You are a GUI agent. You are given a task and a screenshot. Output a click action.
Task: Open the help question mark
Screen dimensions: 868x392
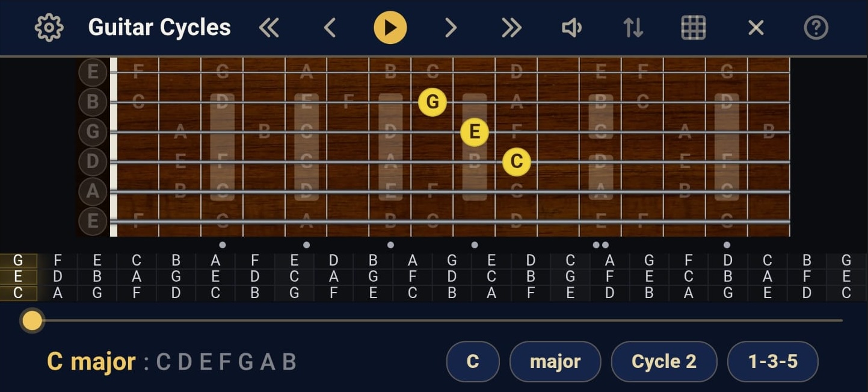[816, 28]
